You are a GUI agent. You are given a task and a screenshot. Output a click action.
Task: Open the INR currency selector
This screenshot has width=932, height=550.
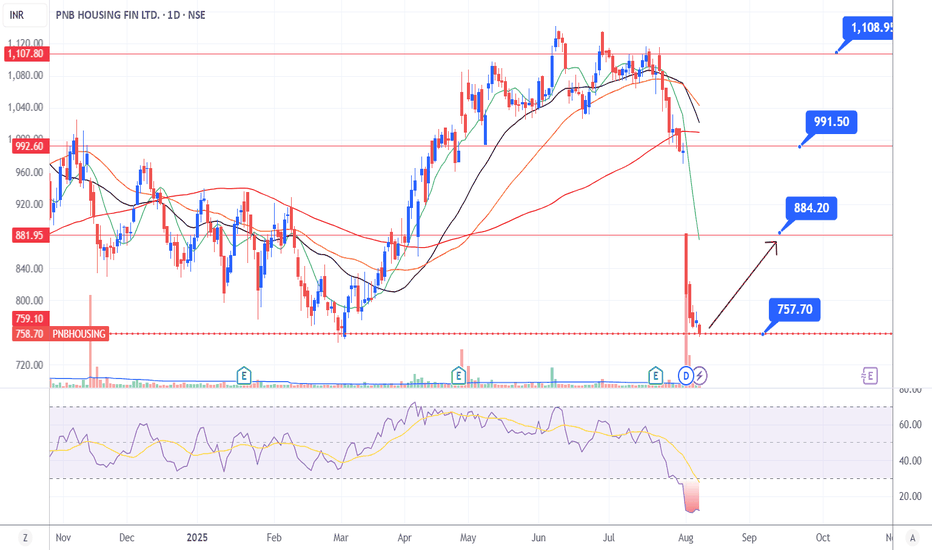[x=24, y=15]
